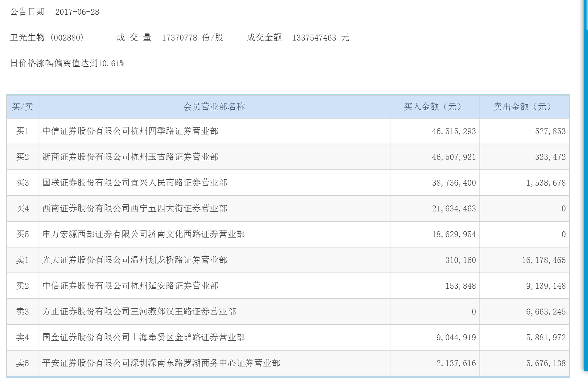The image size is (588, 383).
Task: Click 申万宏源西部证券济南文化西路 branch name
Action: [144, 234]
